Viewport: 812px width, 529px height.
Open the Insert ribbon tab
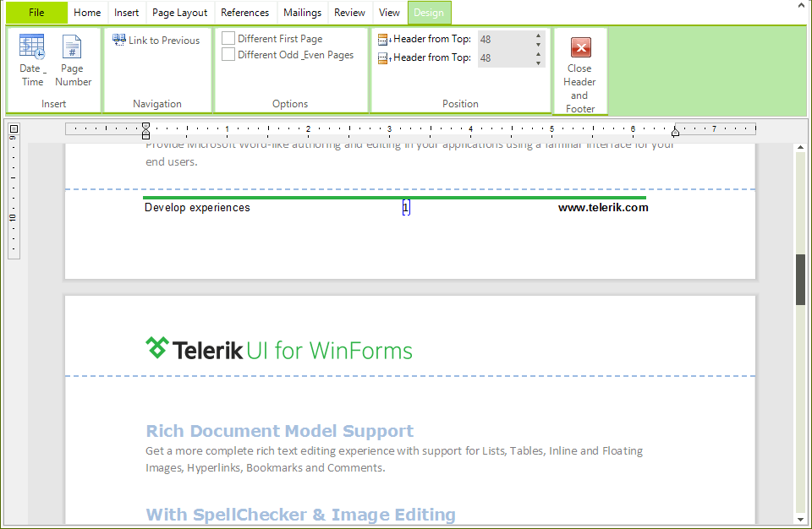coord(126,13)
